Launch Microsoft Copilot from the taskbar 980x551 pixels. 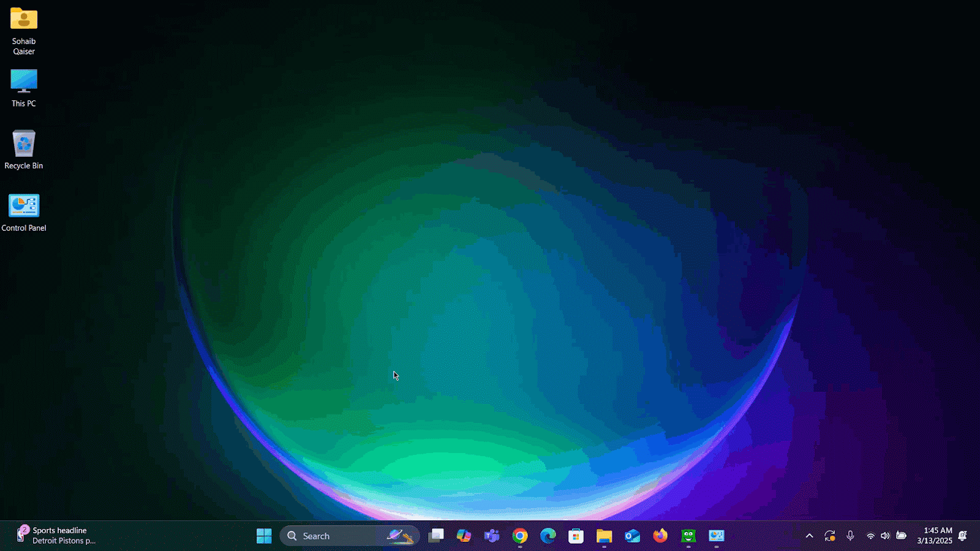464,536
